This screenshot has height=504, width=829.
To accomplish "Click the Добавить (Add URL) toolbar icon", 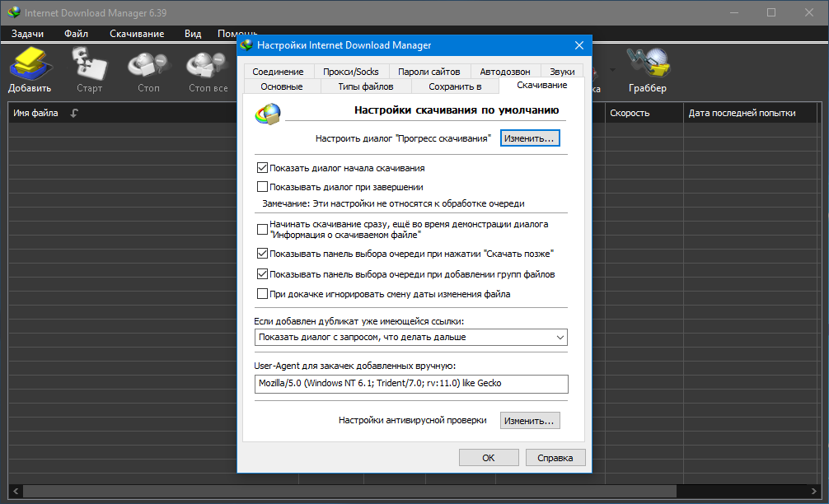I will pyautogui.click(x=30, y=63).
